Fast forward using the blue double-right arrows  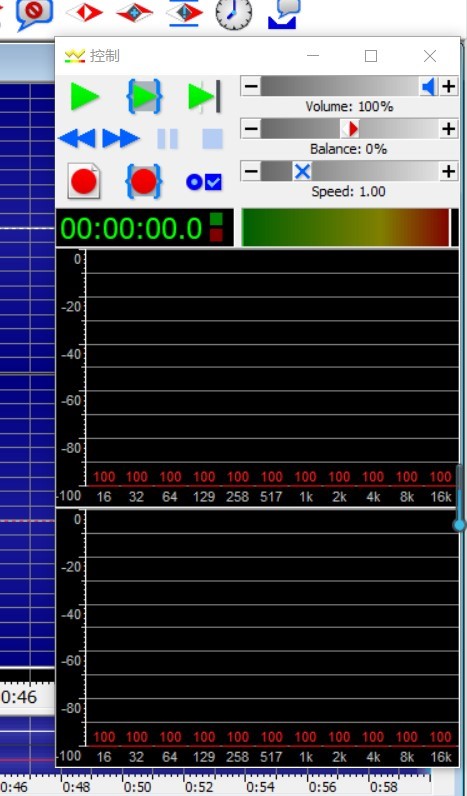click(121, 138)
